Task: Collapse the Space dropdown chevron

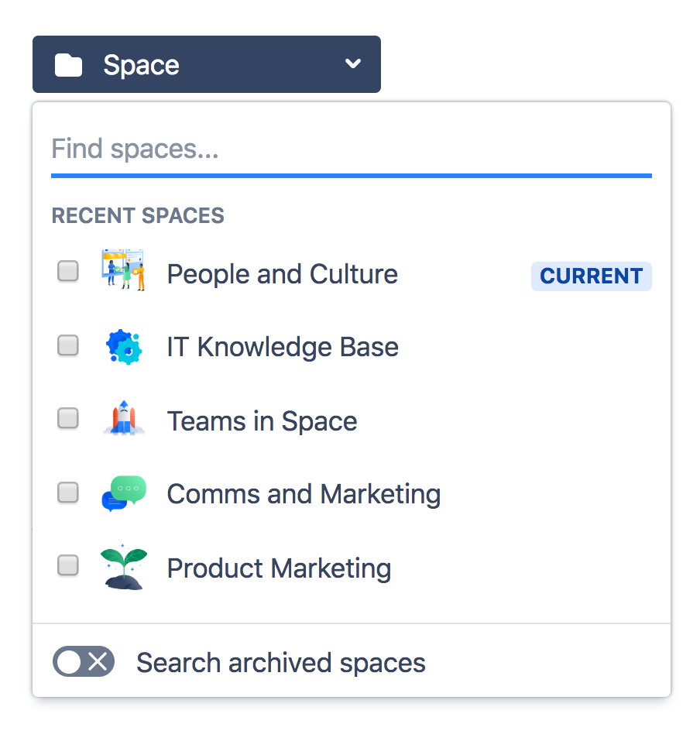Action: (x=353, y=64)
